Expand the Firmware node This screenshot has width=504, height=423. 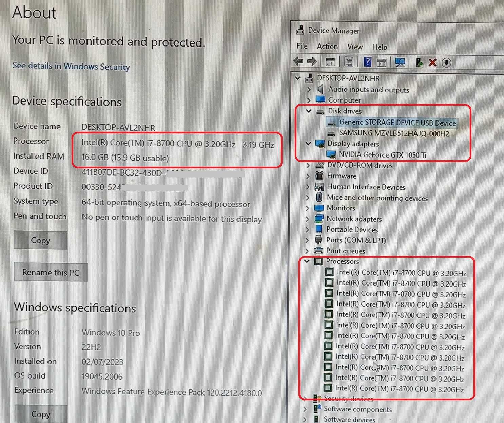click(308, 176)
